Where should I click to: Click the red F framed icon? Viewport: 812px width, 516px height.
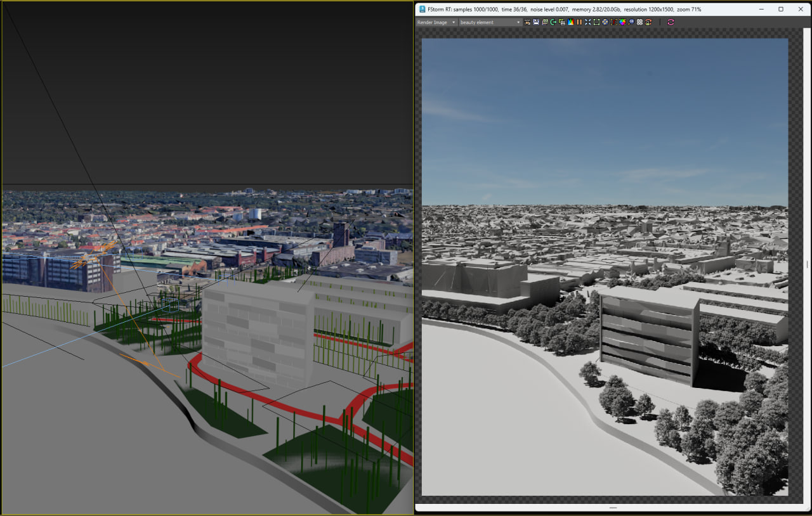point(614,22)
